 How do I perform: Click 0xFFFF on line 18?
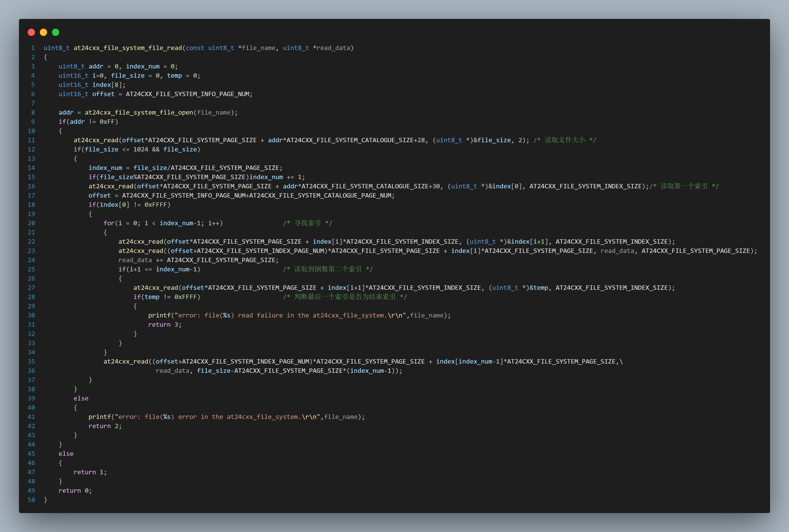click(x=156, y=205)
